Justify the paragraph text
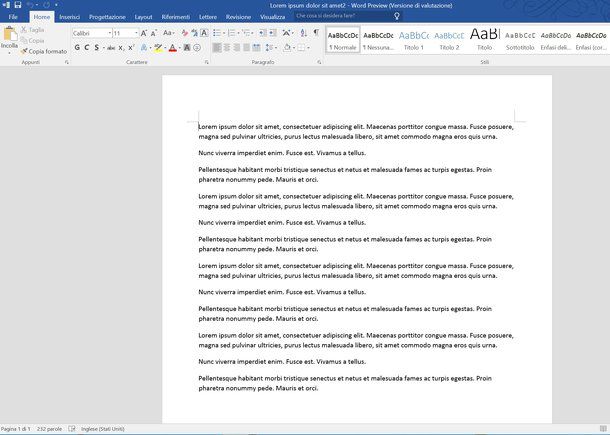This screenshot has width=610, height=435. 246,48
